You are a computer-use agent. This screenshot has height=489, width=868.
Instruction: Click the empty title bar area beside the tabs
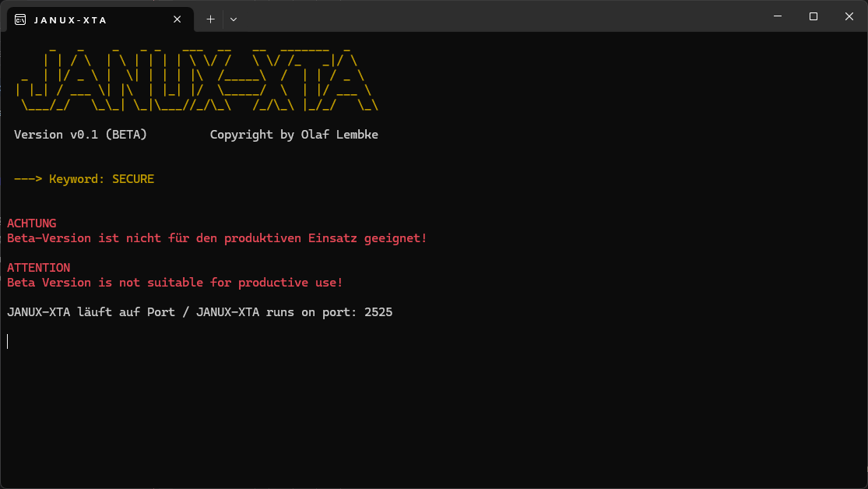[498, 16]
